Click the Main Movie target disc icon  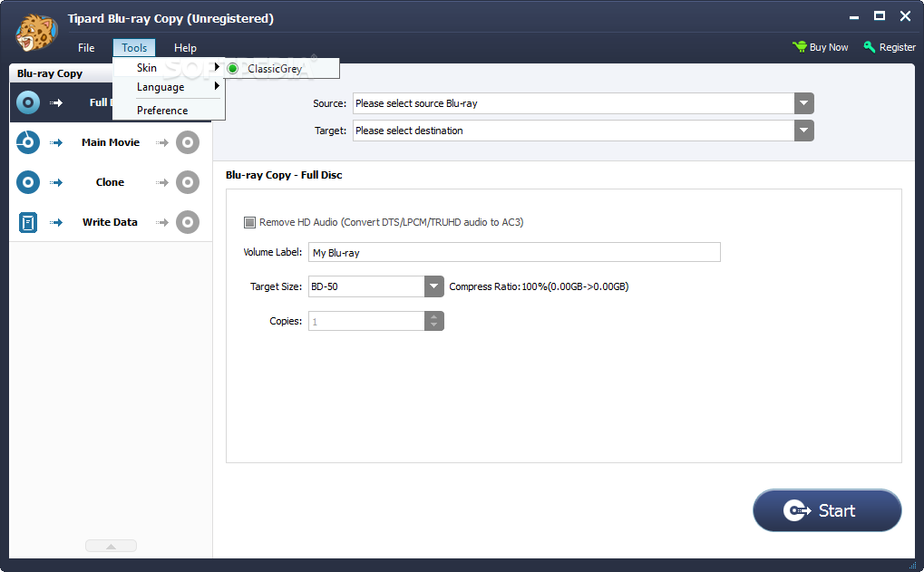pyautogui.click(x=188, y=142)
